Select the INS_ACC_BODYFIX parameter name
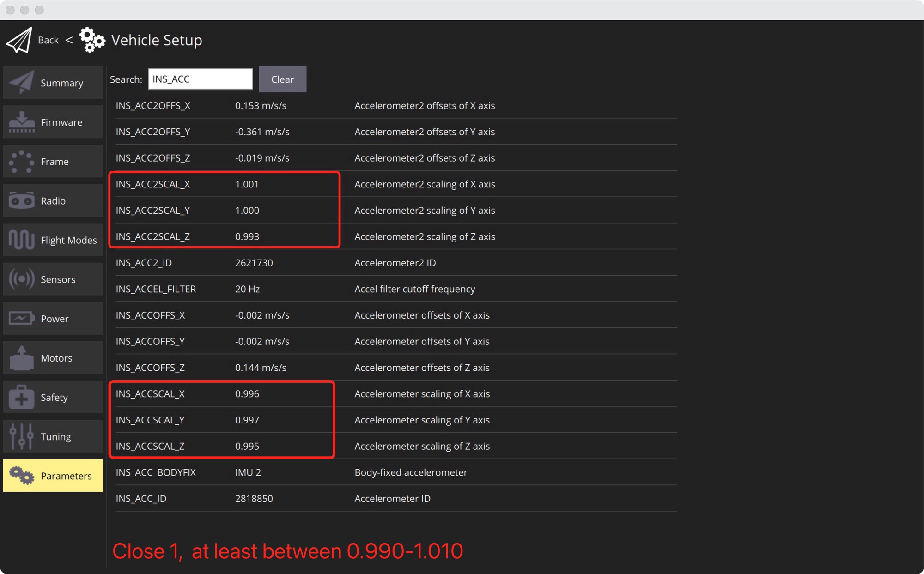 point(156,472)
